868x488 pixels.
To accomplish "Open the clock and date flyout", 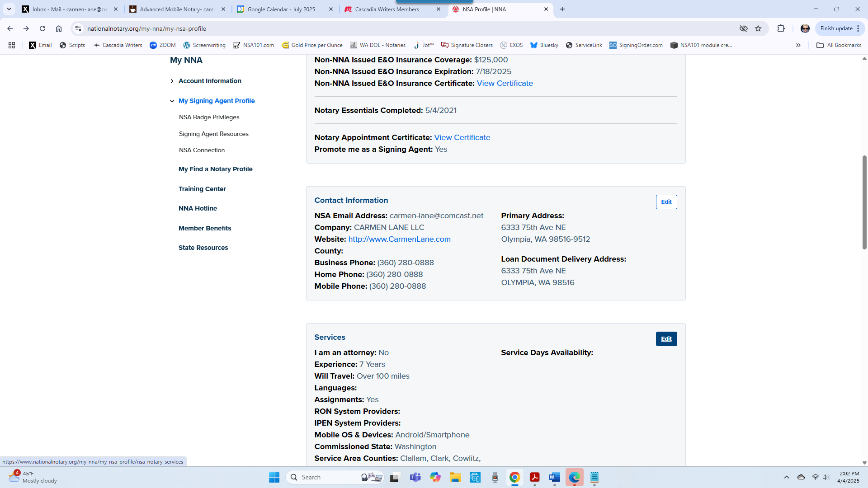I will coord(849,477).
